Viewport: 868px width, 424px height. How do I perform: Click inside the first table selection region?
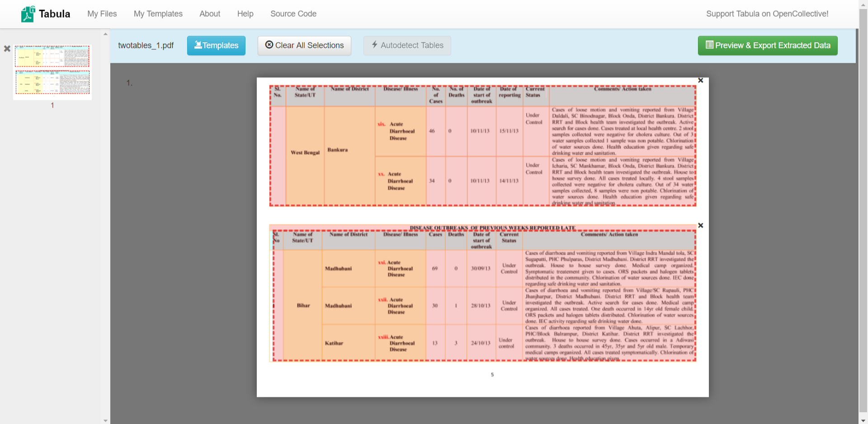point(482,146)
